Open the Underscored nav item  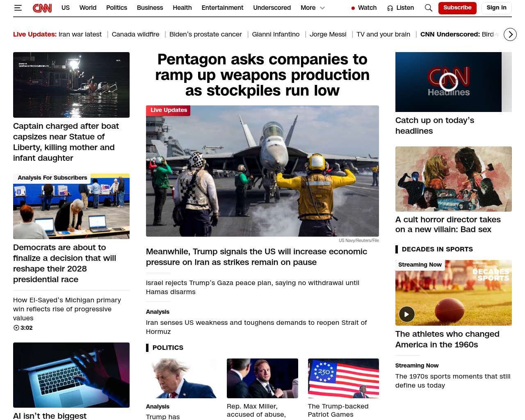(272, 8)
